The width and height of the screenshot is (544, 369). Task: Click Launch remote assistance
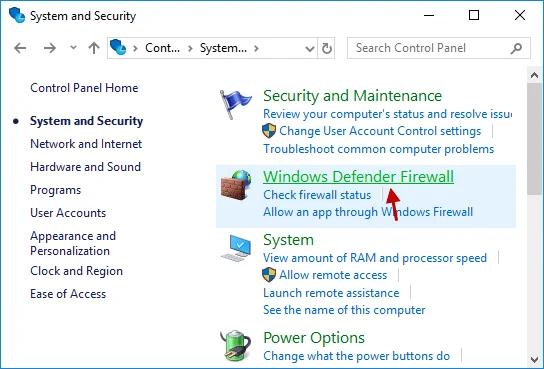pos(331,293)
